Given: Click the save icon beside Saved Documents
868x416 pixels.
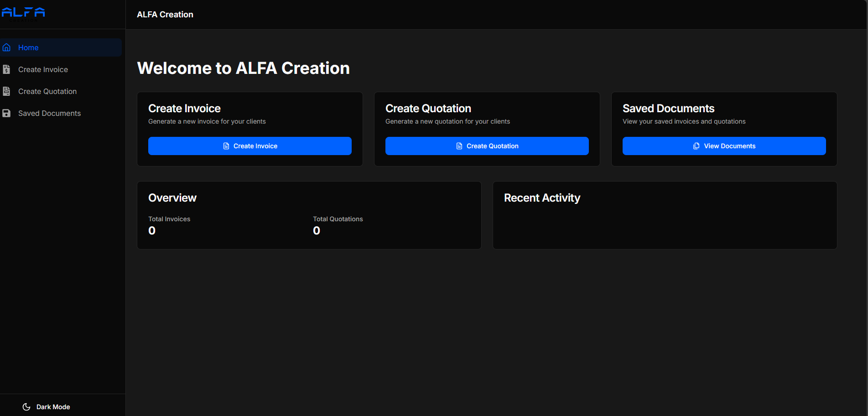Looking at the screenshot, I should [7, 113].
